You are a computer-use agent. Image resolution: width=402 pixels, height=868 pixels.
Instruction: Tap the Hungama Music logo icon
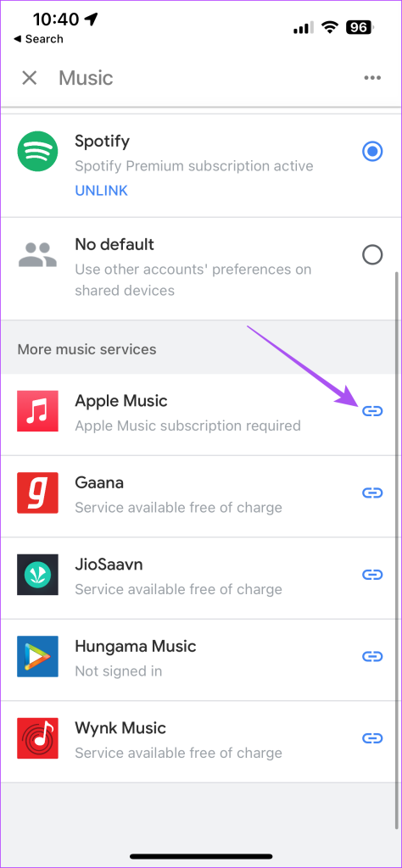point(37,657)
